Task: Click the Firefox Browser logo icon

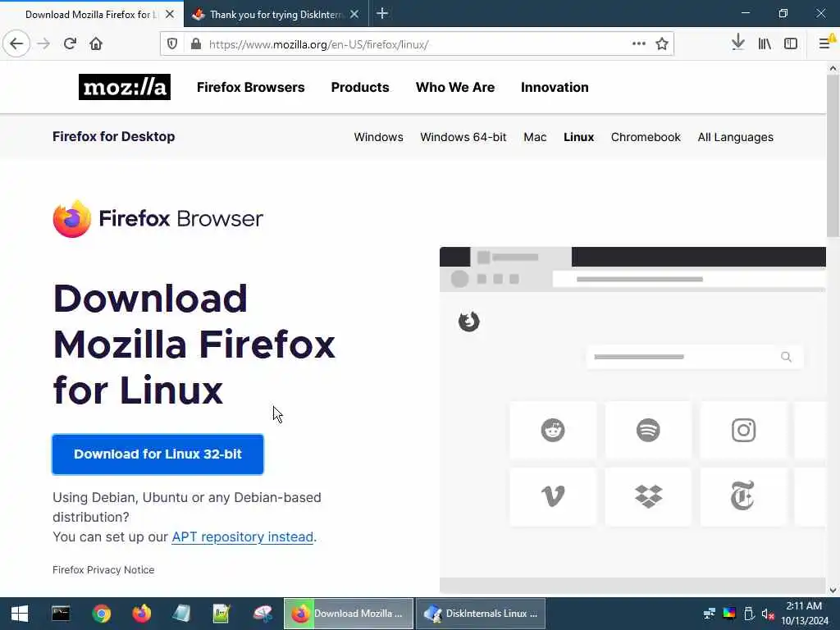Action: pyautogui.click(x=72, y=218)
